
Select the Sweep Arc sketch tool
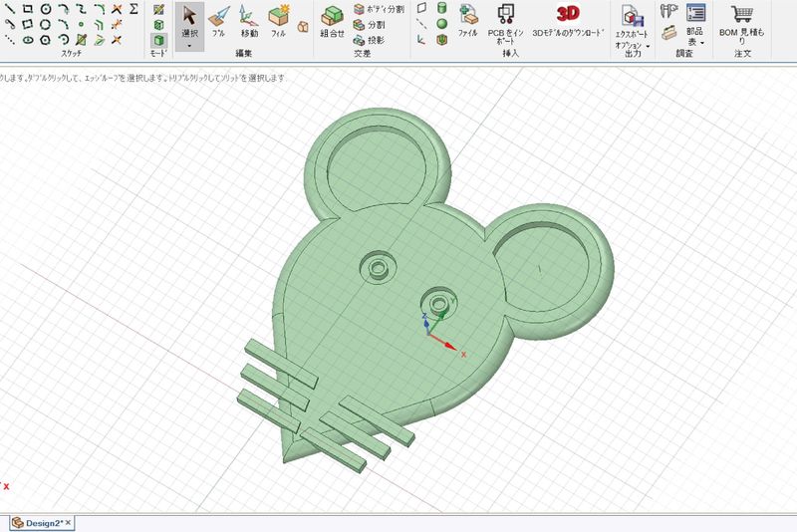[x=64, y=40]
